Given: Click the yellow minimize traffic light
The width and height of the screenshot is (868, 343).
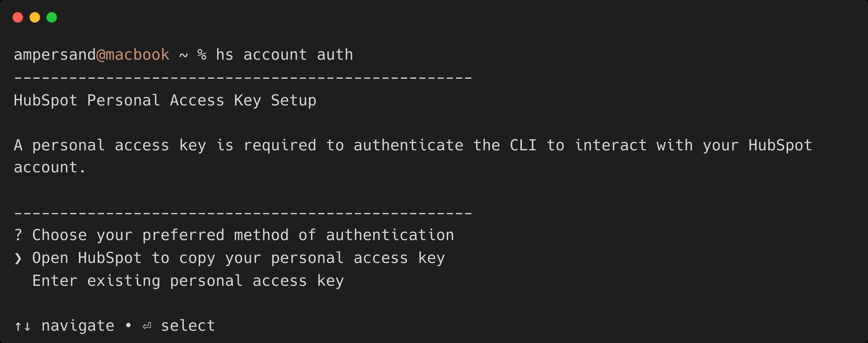Looking at the screenshot, I should coord(35,17).
